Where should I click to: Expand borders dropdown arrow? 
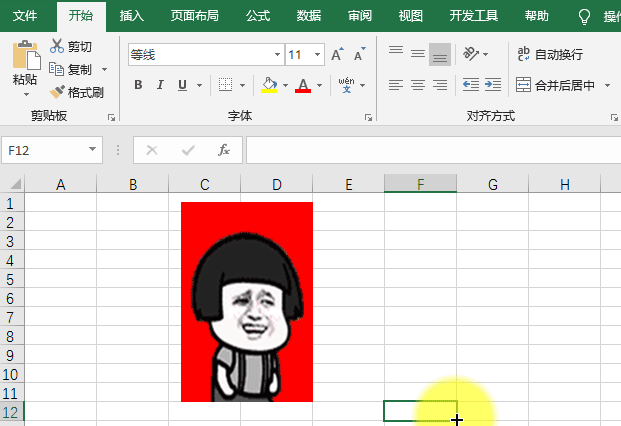point(242,85)
